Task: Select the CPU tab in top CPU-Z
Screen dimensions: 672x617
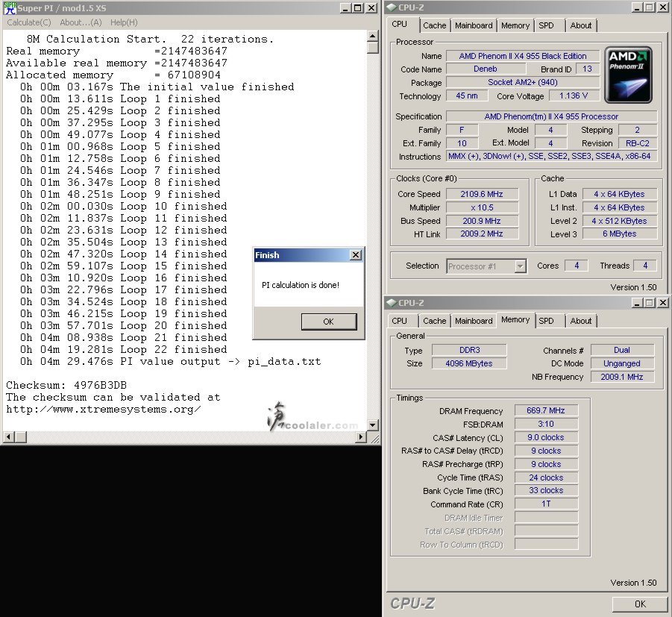Action: pyautogui.click(x=402, y=25)
